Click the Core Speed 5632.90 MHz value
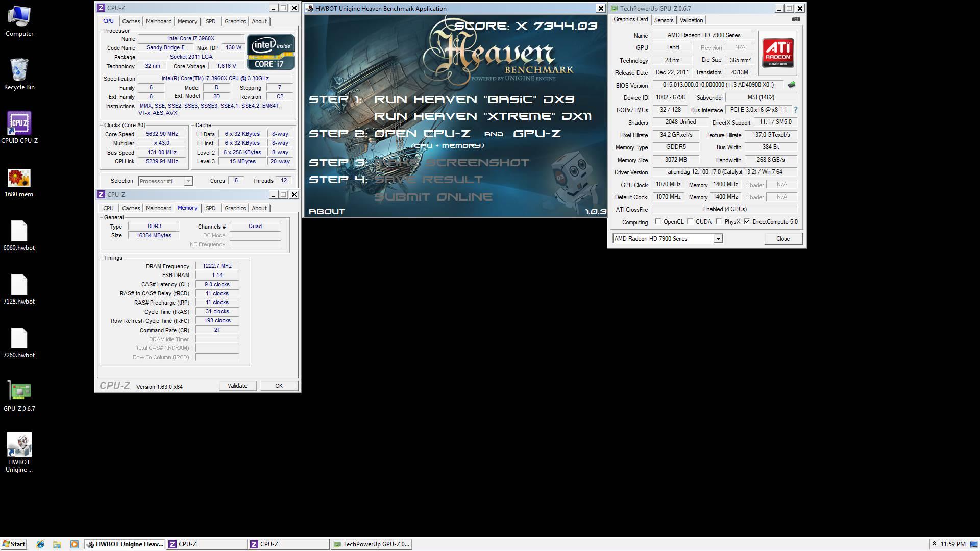980x551 pixels. click(162, 134)
